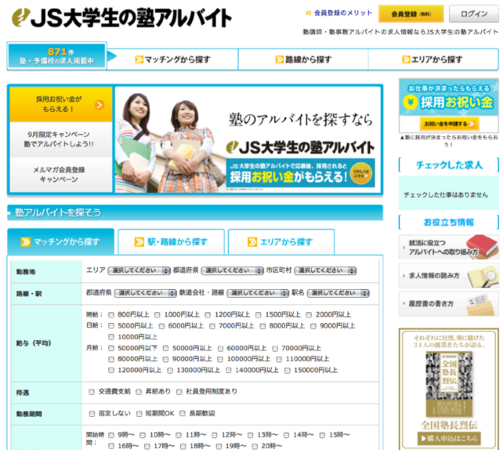Select 採用お祝い金がもらえる banner tab
The width and height of the screenshot is (503, 450).
pyautogui.click(x=61, y=104)
